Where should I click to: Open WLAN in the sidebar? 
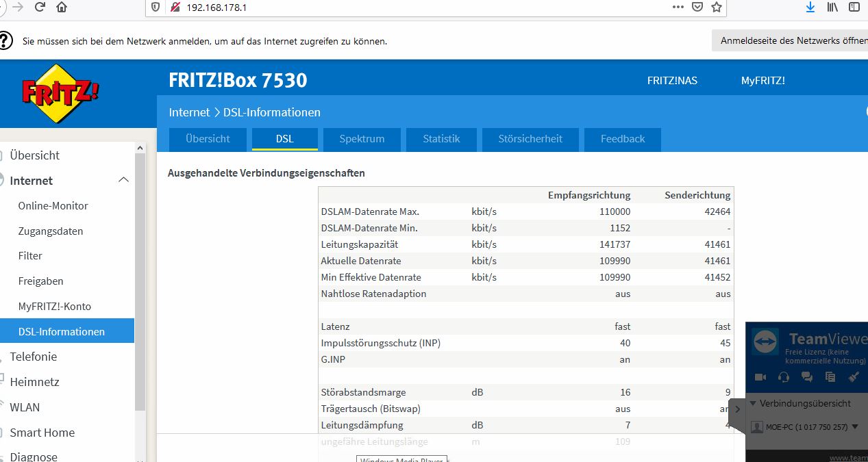(x=25, y=407)
